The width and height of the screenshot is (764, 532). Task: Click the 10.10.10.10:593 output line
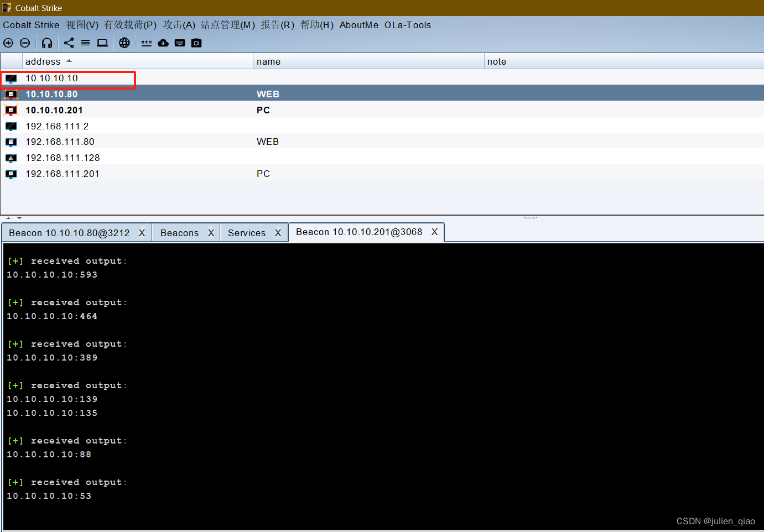click(x=52, y=275)
